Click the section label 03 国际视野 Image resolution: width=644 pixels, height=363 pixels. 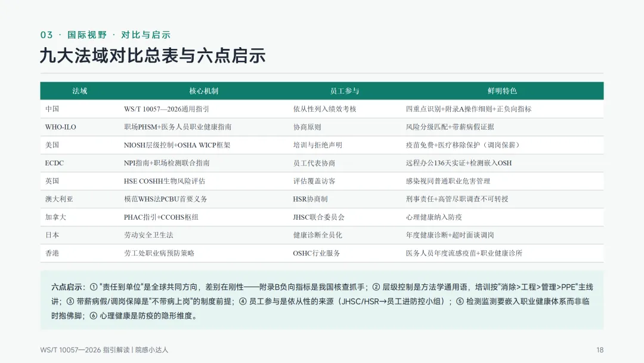pyautogui.click(x=73, y=35)
